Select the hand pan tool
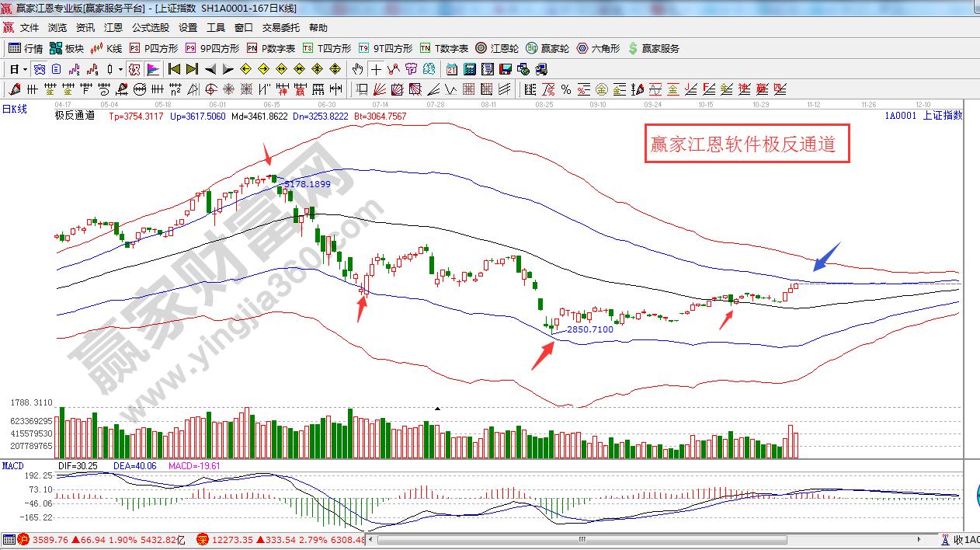 click(358, 69)
